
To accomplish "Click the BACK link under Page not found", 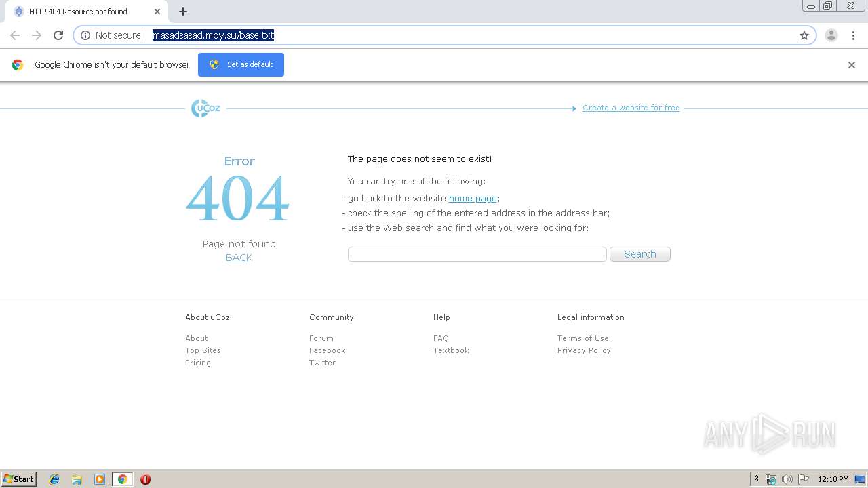I will click(239, 258).
